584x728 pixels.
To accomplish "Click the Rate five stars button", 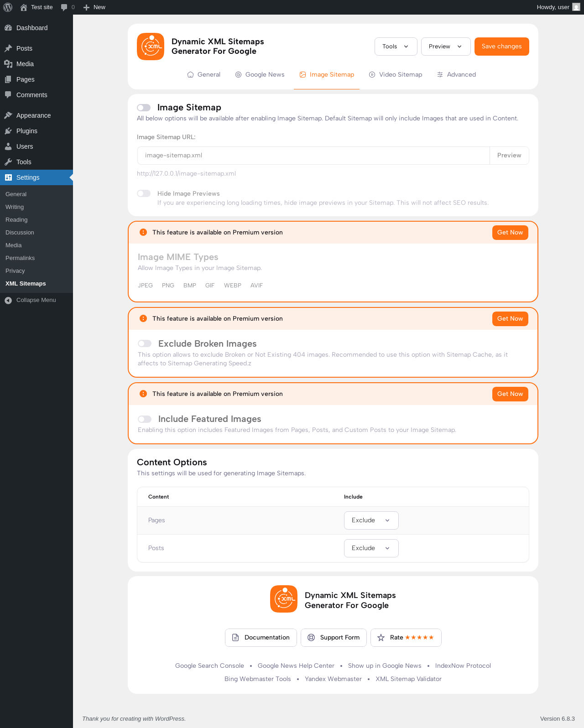I will (x=406, y=638).
